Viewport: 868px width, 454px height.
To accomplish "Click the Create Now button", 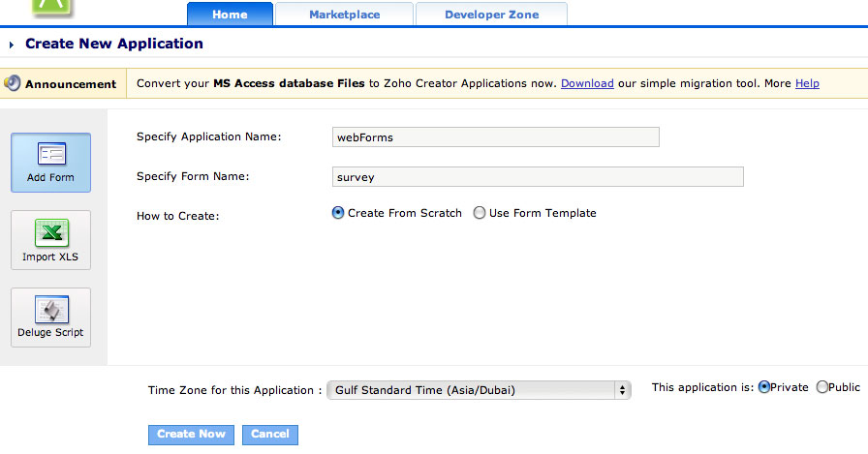I will 191,435.
